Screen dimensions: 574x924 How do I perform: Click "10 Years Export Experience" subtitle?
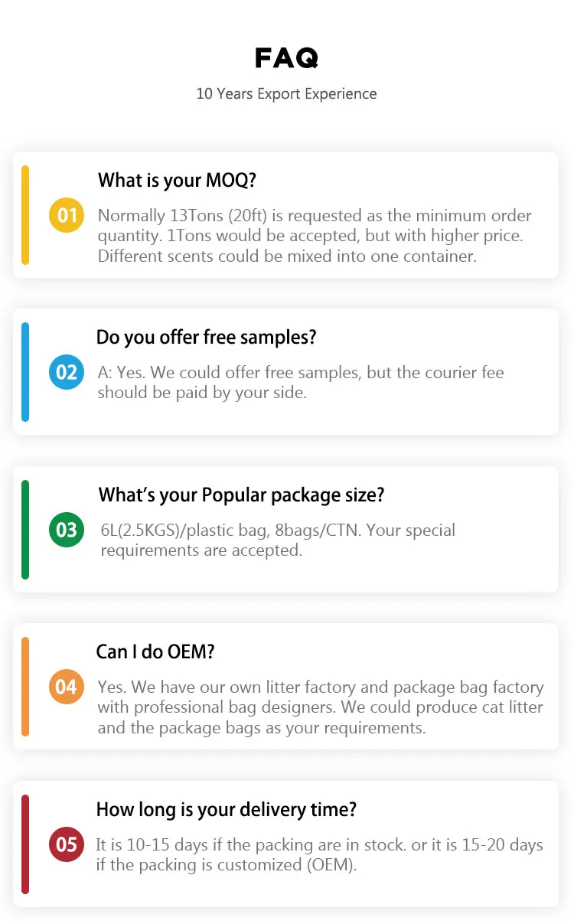tap(286, 94)
